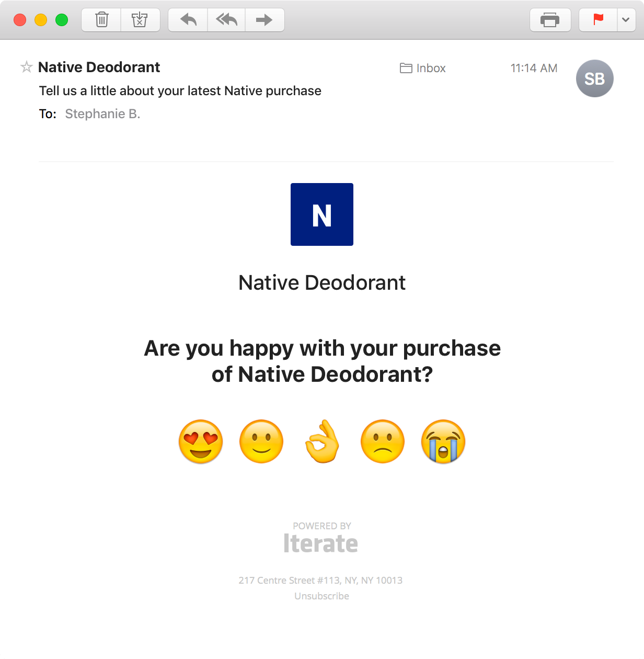The width and height of the screenshot is (644, 659).
Task: Choose the slightly smiling face emoji
Action: [261, 441]
